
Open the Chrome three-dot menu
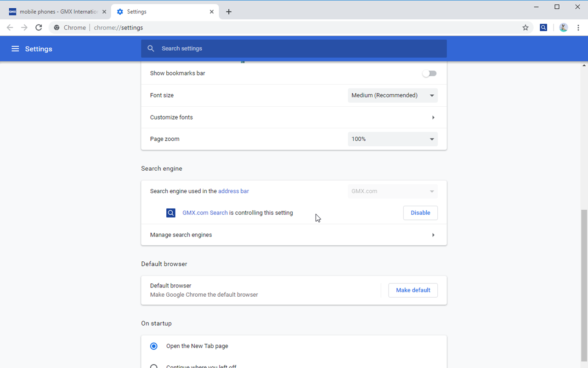[578, 28]
